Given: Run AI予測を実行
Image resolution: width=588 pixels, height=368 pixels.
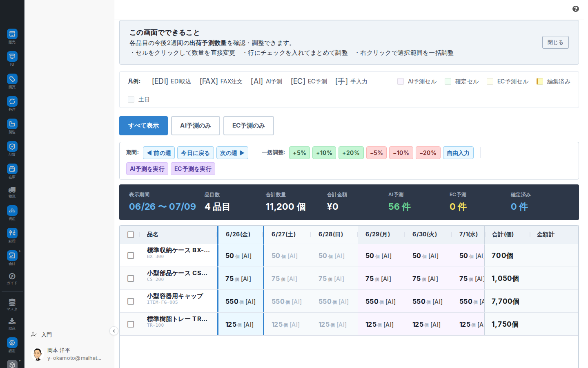Looking at the screenshot, I should click(147, 169).
